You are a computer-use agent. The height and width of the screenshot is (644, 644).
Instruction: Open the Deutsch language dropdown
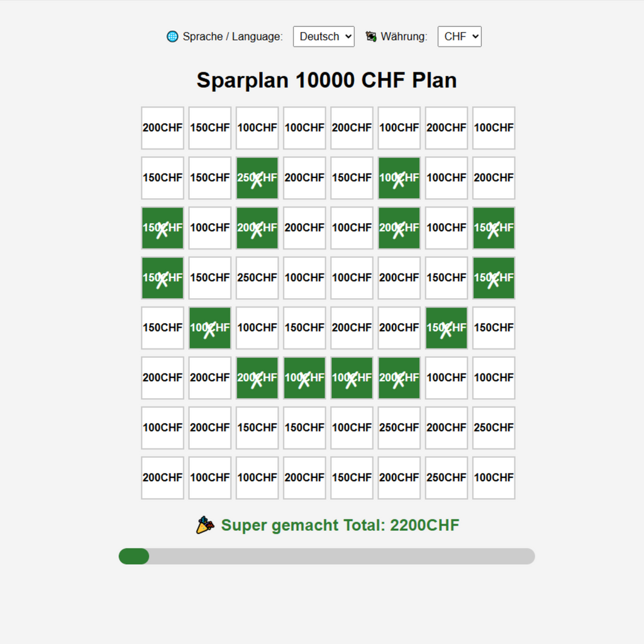pos(324,36)
